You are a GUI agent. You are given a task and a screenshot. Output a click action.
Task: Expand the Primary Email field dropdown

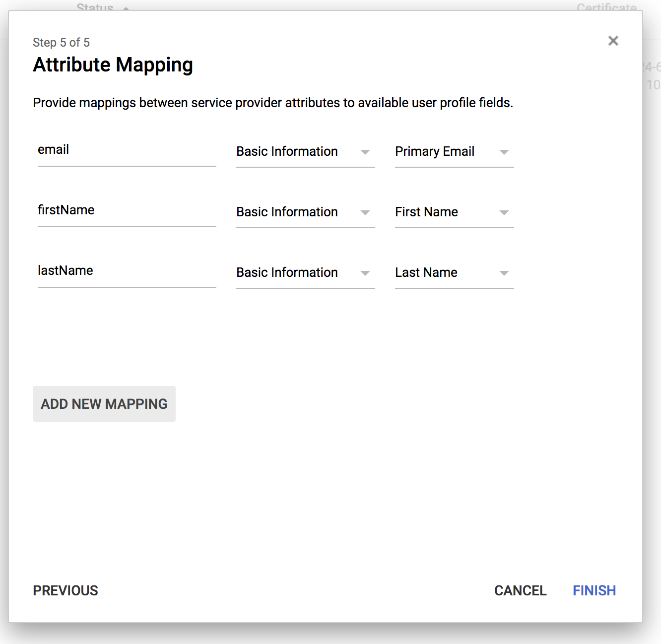tap(454, 152)
